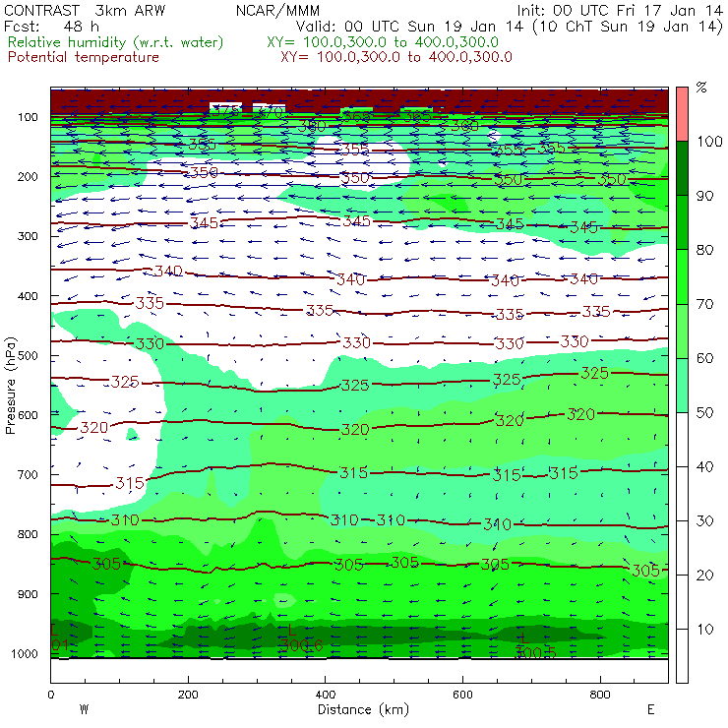This screenshot has height=728, width=728.
Task: Click the 300 hPa pressure tick label
Action: pos(28,236)
